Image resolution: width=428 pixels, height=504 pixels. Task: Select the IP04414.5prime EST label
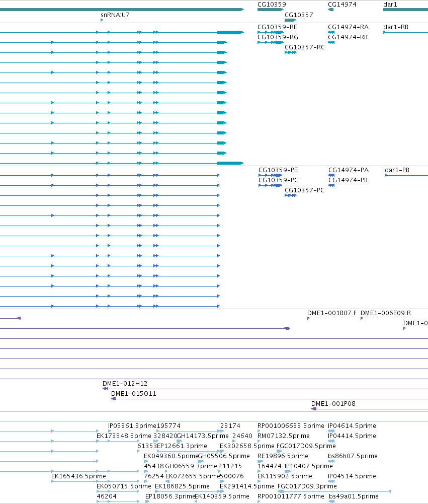click(352, 436)
